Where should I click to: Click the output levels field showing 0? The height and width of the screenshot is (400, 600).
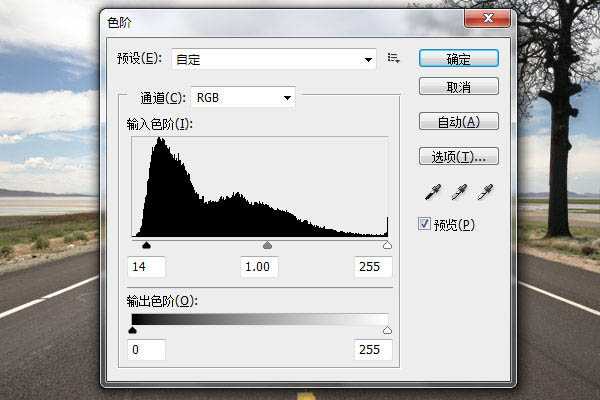(x=147, y=350)
